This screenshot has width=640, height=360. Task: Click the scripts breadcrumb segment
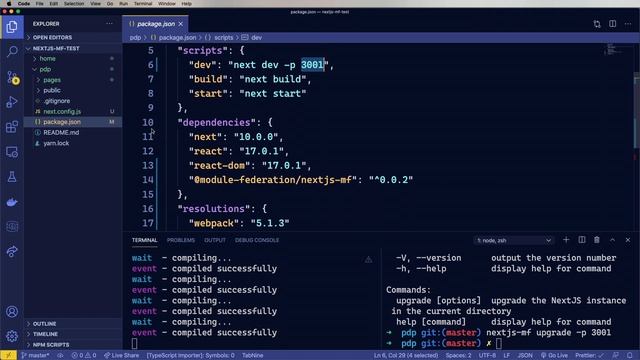(224, 37)
